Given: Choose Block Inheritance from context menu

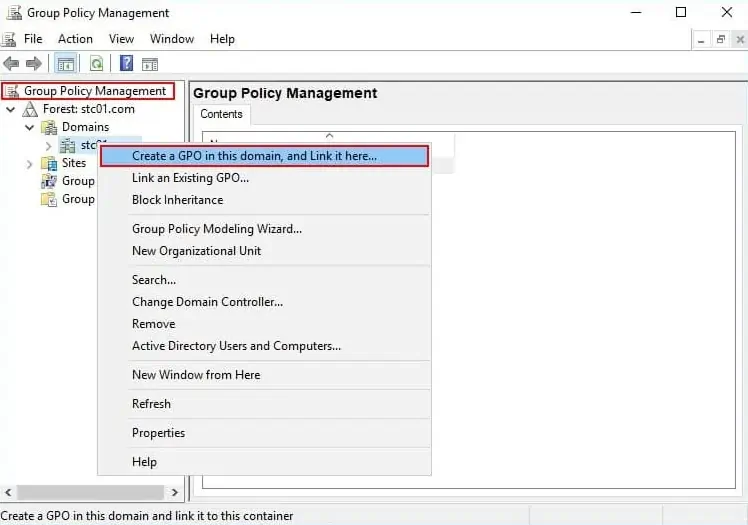Looking at the screenshot, I should pyautogui.click(x=177, y=200).
